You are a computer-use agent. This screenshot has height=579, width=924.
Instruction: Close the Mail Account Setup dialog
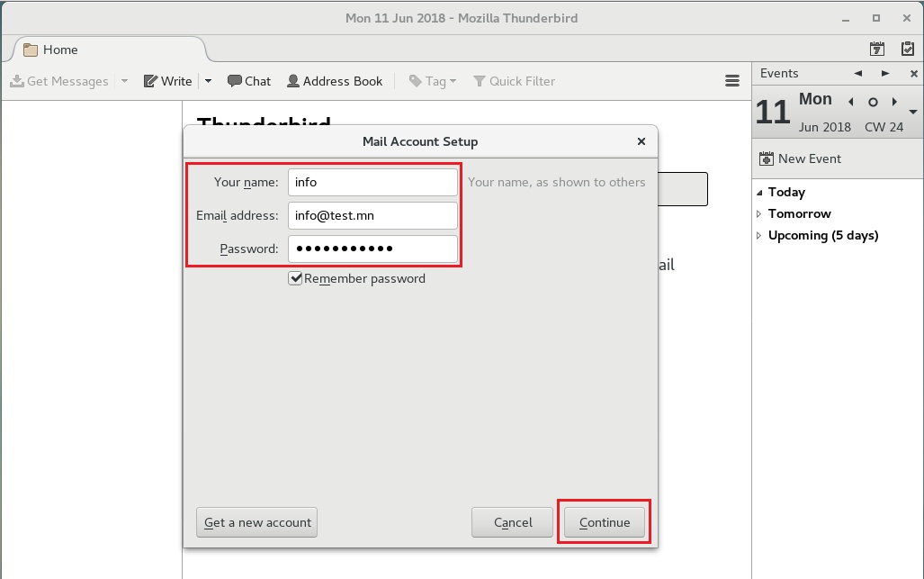pyautogui.click(x=641, y=141)
